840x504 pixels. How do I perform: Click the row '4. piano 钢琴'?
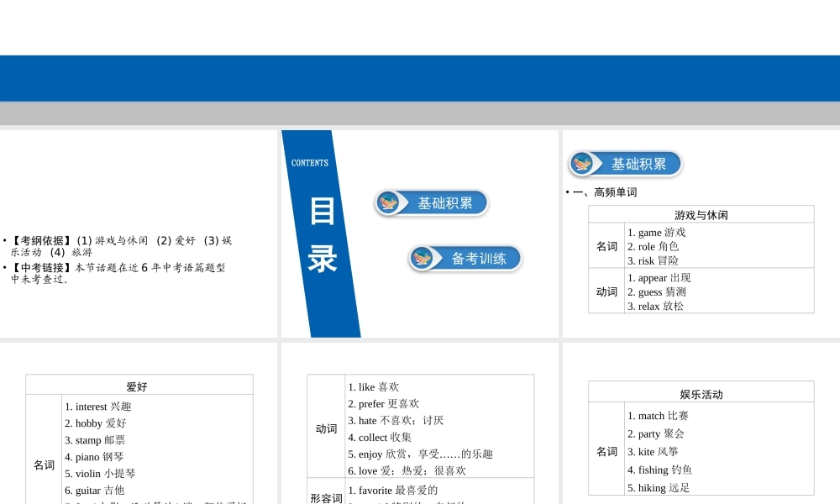[x=94, y=457]
